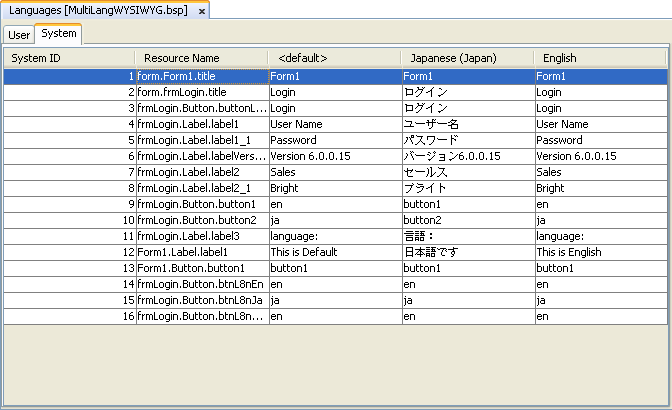Close the Languages MultiLangWYSIWYG.bsp tab
The height and width of the screenshot is (410, 672).
point(202,11)
